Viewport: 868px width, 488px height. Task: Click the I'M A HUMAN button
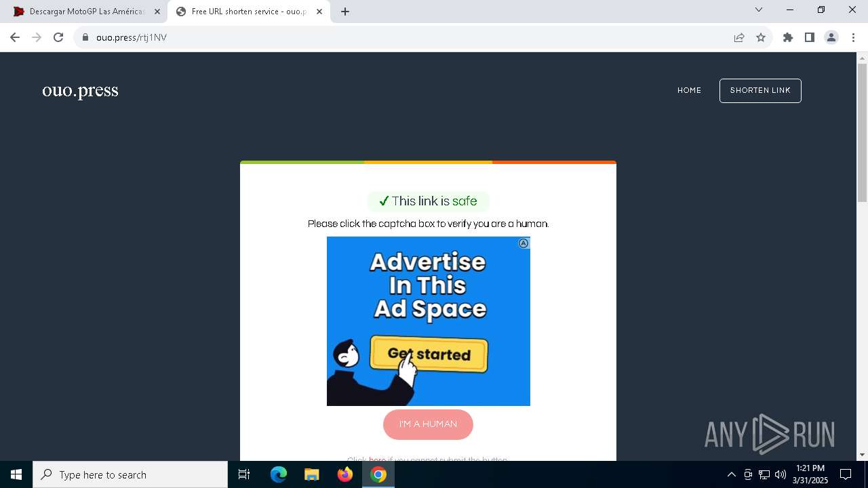428,424
